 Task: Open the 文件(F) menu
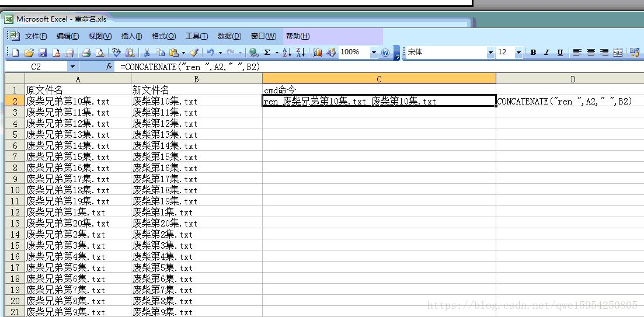click(x=36, y=36)
